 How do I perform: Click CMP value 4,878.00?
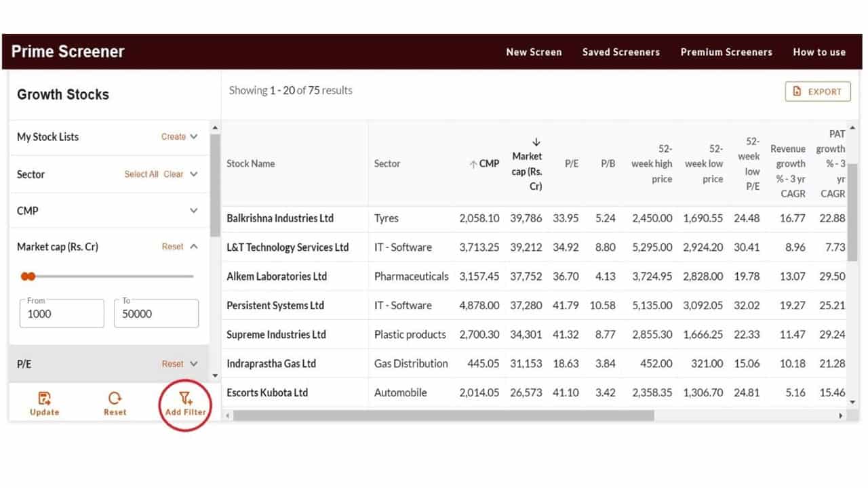point(479,306)
